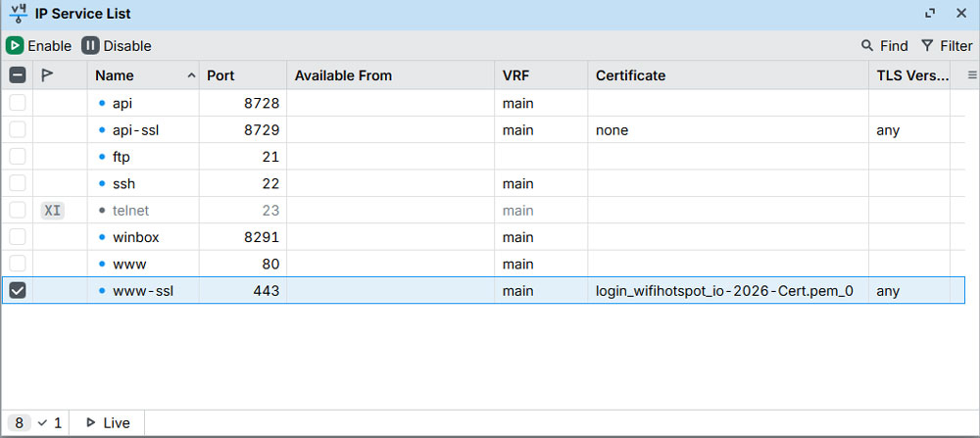Toggle the Live button in status bar
This screenshot has height=438, width=980.
click(108, 423)
